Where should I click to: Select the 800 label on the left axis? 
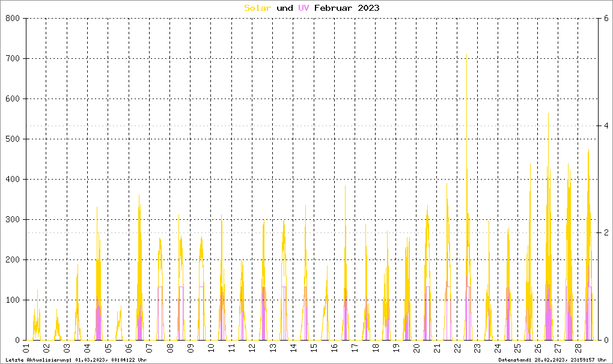(13, 19)
